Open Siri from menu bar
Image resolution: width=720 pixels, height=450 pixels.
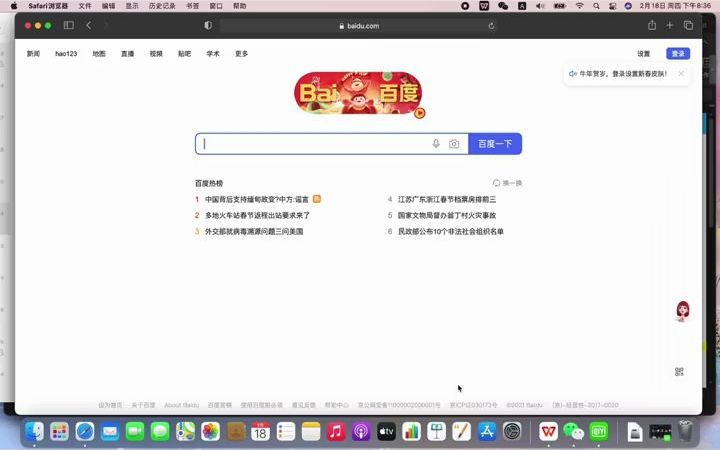(x=628, y=6)
